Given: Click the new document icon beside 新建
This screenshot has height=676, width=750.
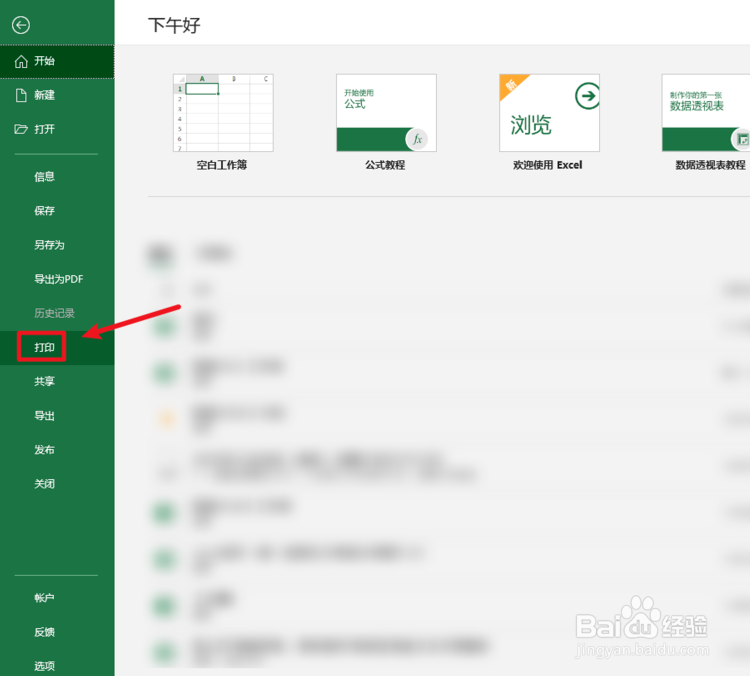Looking at the screenshot, I should pos(21,95).
